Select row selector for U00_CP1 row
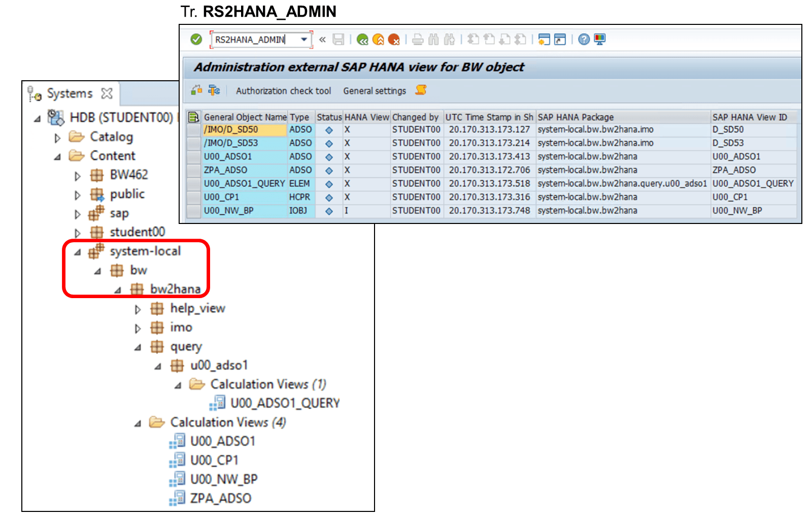Image resolution: width=812 pixels, height=517 pixels. 193,197
